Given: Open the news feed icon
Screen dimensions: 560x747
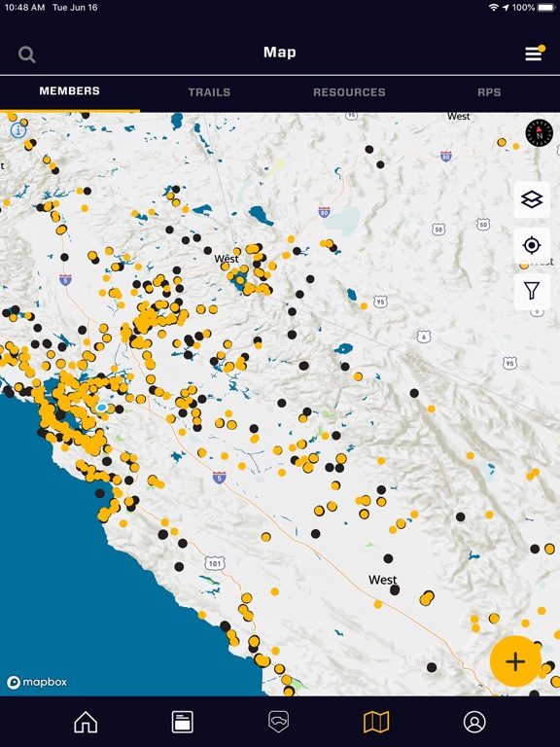Looking at the screenshot, I should tap(183, 722).
